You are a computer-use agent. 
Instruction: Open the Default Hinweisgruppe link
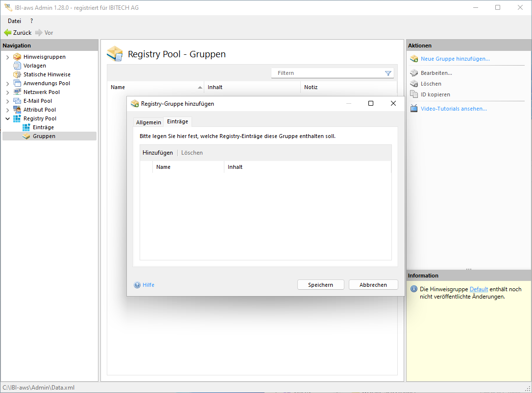pyautogui.click(x=479, y=289)
